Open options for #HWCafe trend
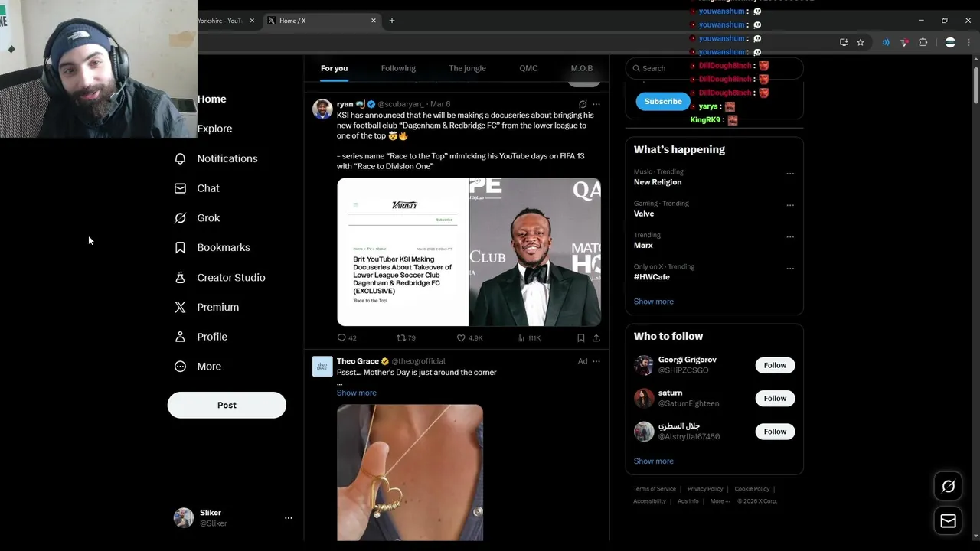 pos(790,269)
